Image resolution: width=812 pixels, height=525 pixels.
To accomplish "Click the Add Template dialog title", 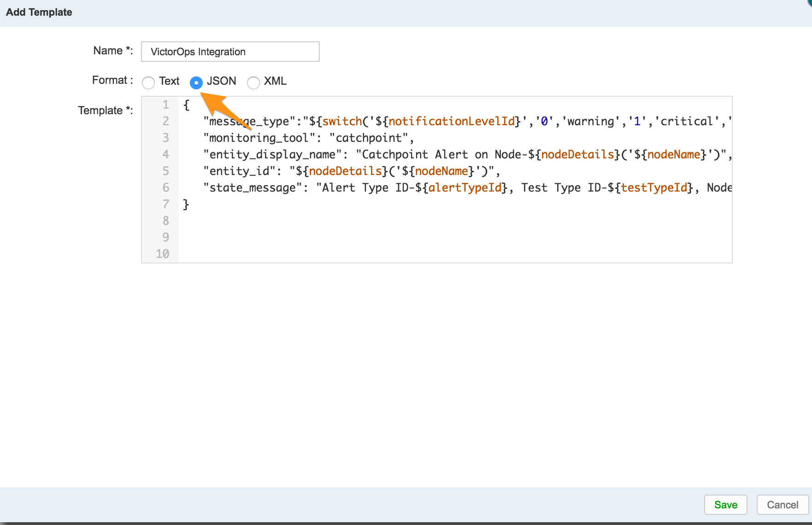I will [39, 12].
